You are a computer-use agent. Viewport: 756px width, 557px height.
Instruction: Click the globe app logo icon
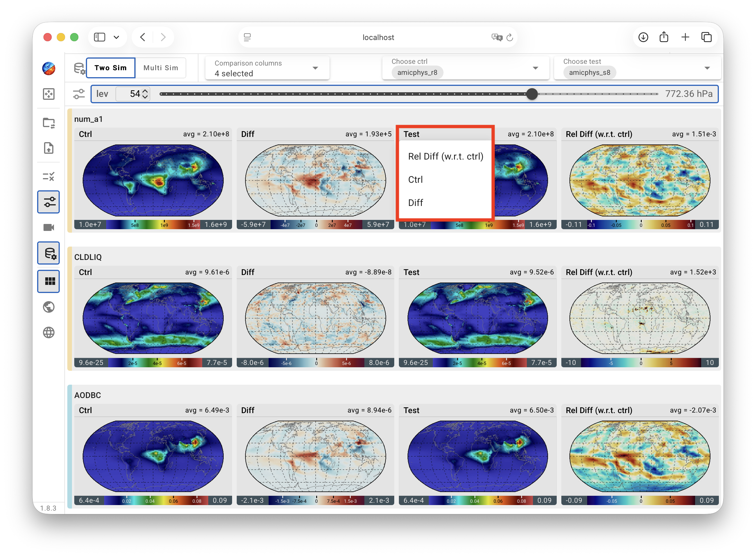pos(48,68)
